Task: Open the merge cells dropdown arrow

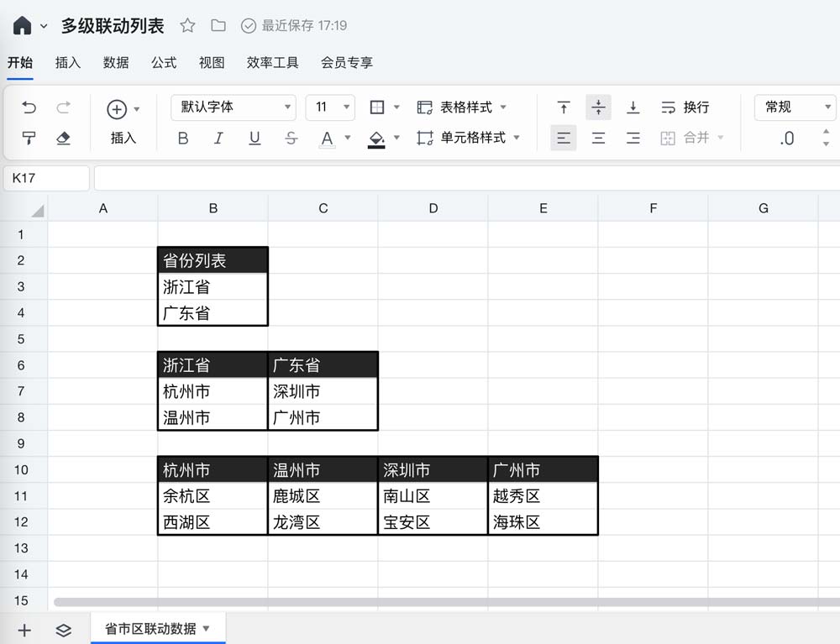Action: tap(721, 138)
